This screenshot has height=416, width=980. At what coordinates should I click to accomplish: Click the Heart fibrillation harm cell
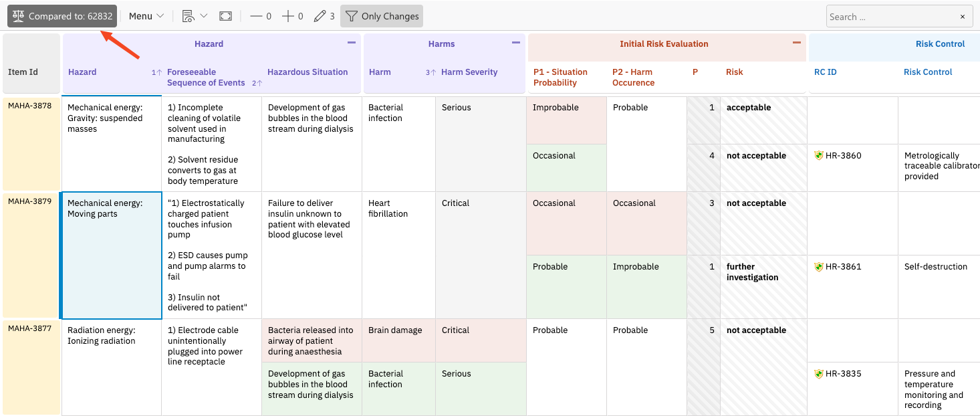pyautogui.click(x=398, y=255)
